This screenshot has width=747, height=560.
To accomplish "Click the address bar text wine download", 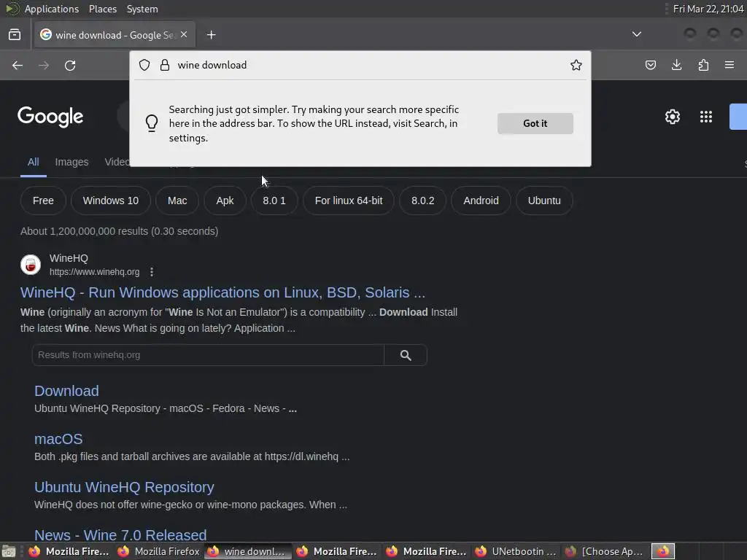I will [212, 65].
